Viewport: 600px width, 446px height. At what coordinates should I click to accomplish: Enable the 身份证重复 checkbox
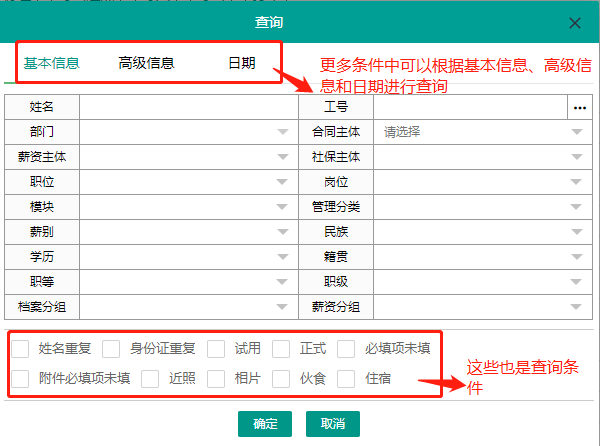click(x=112, y=349)
